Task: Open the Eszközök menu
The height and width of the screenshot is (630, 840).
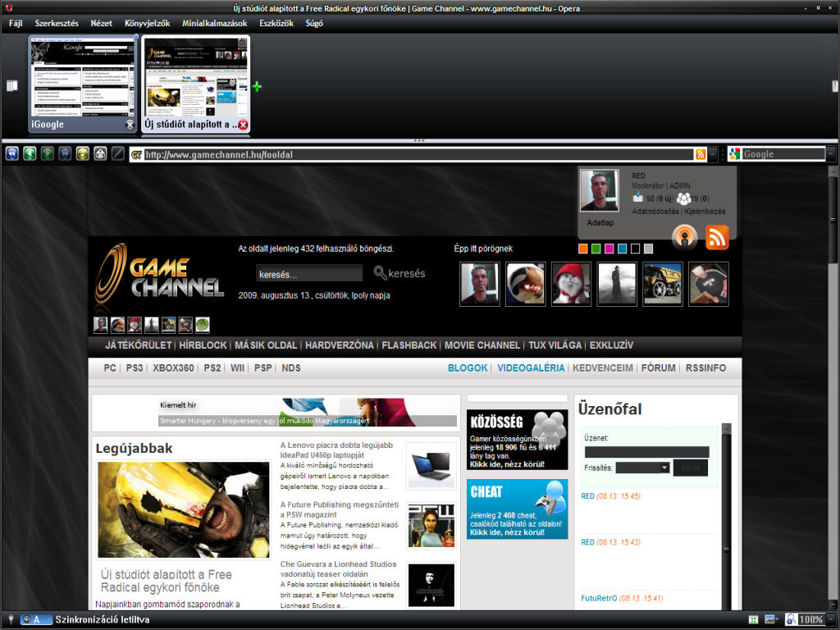Action: coord(276,23)
